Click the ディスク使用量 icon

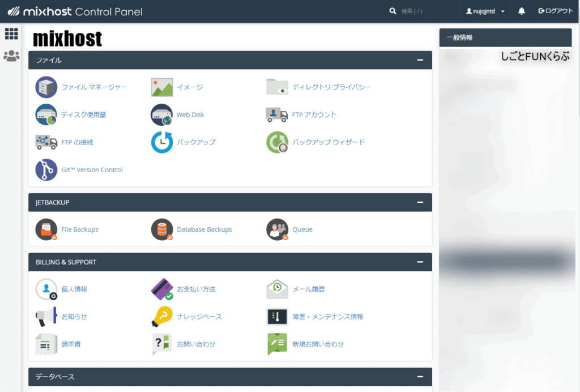pos(46,114)
